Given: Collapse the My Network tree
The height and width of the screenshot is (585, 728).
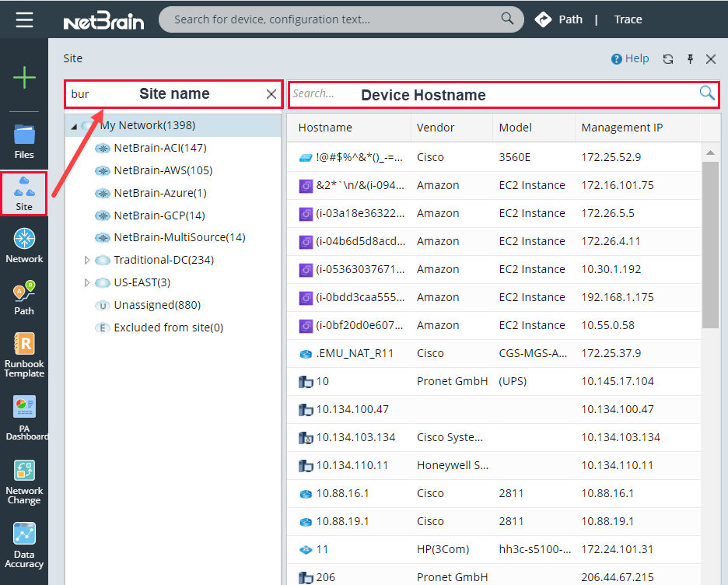Looking at the screenshot, I should coord(74,124).
